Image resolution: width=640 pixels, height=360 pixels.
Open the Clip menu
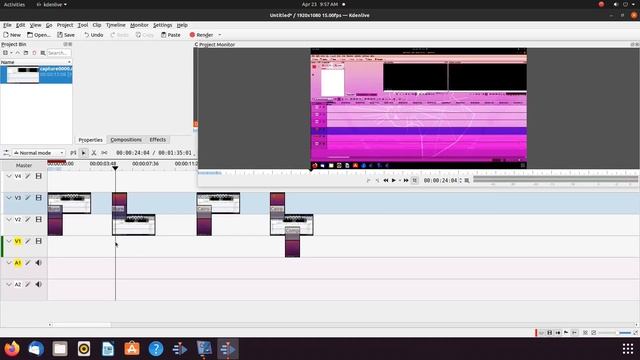tap(97, 25)
